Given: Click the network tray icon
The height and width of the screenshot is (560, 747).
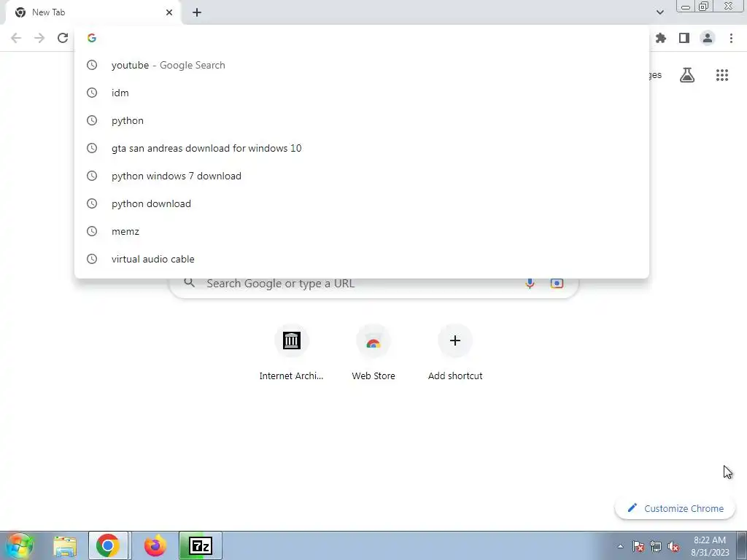Looking at the screenshot, I should tap(656, 546).
